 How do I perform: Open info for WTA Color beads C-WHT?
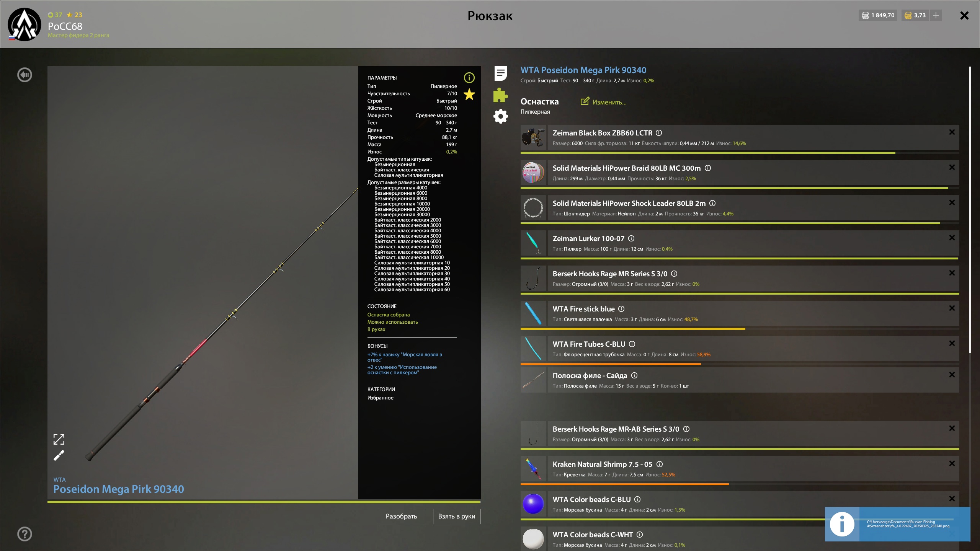tap(640, 535)
